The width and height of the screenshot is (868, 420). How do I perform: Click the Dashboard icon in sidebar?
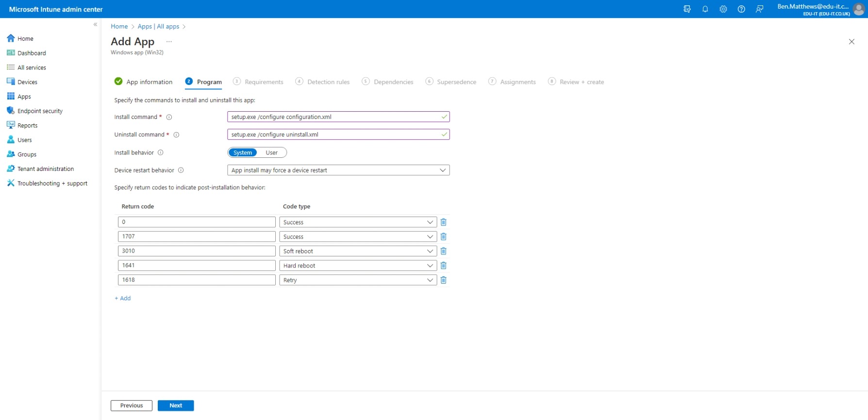(x=11, y=53)
